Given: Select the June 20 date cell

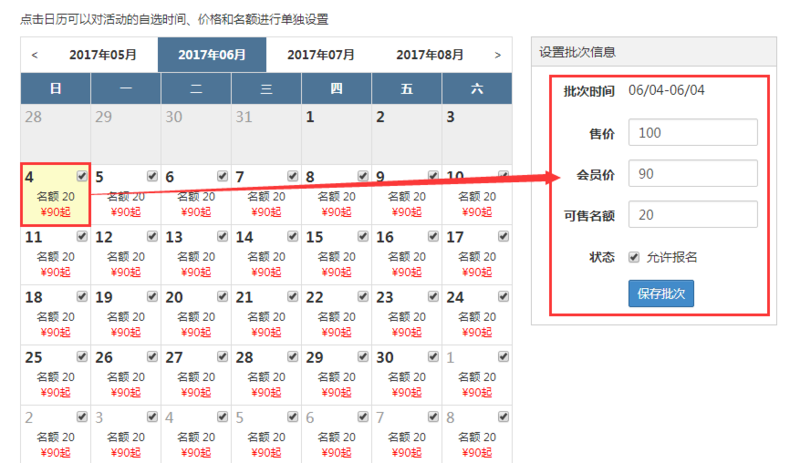Looking at the screenshot, I should [195, 314].
